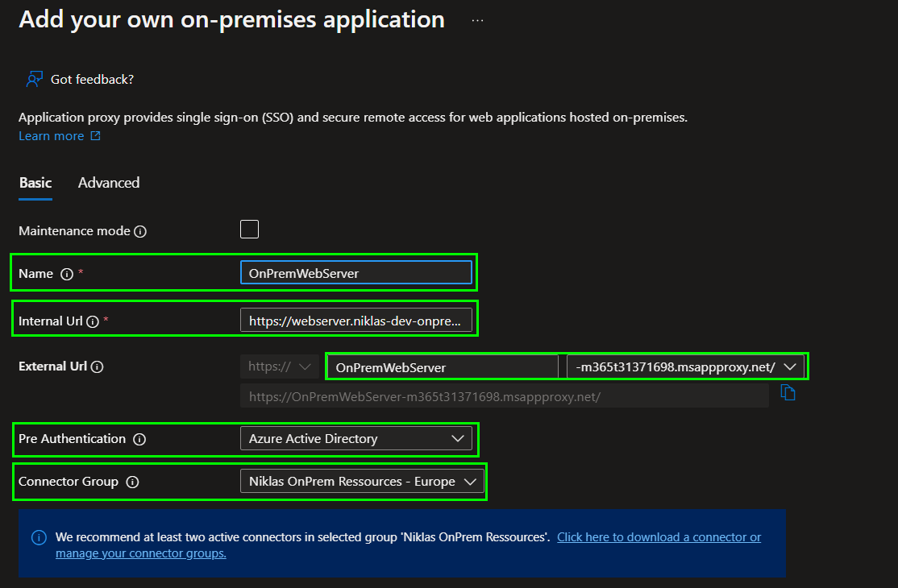Click the Learn more external link icon
The height and width of the screenshot is (588, 898).
[x=95, y=136]
